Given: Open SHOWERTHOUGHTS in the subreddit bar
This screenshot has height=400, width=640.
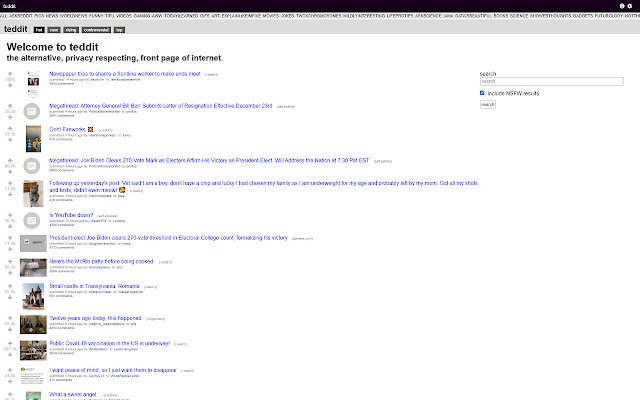Looking at the screenshot, I should point(550,16).
